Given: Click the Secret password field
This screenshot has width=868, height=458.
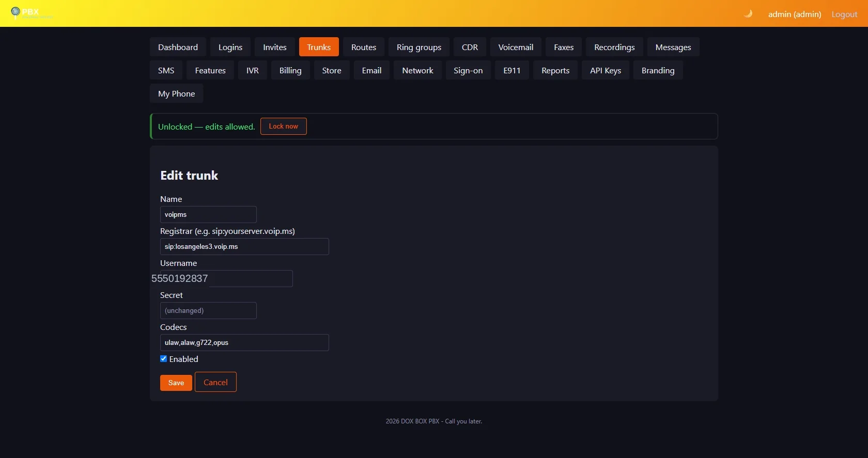Looking at the screenshot, I should click(208, 310).
